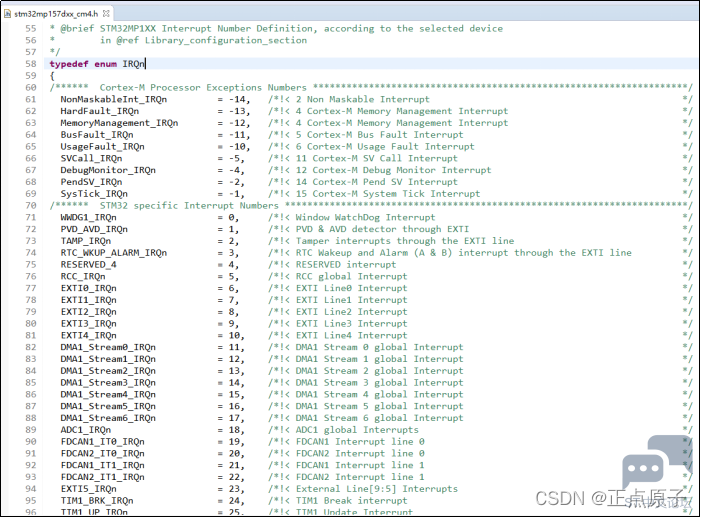701x518 pixels.
Task: Close the stm32mp157dxx_cm4.h editor tab
Action: [107, 13]
